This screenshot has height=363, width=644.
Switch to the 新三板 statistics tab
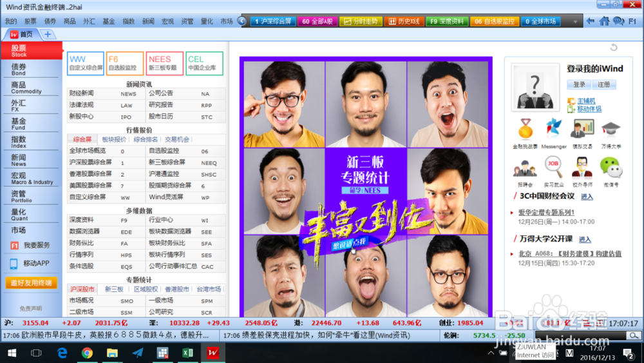pos(114,289)
